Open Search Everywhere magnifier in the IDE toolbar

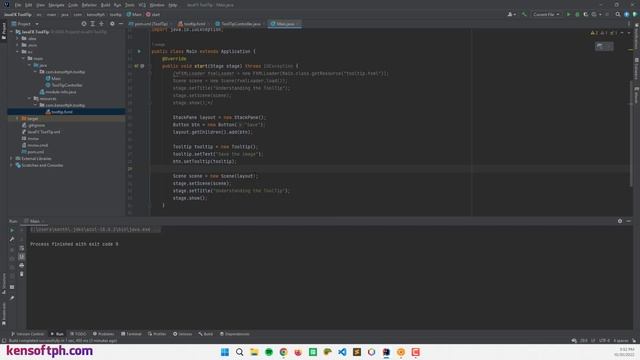pos(618,14)
